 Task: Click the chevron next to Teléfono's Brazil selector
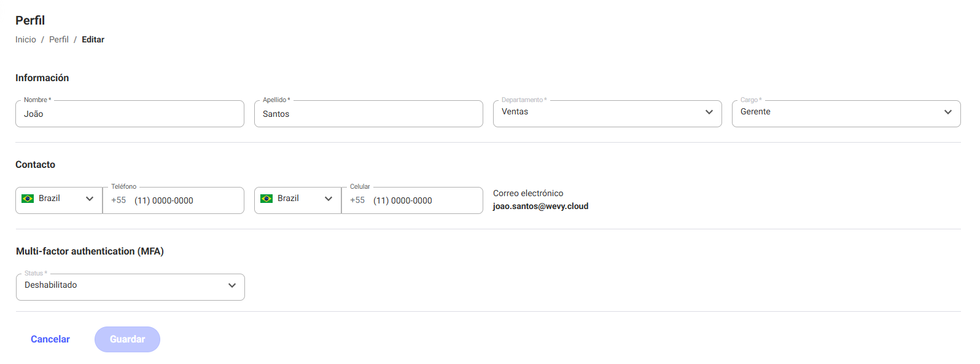coord(90,199)
